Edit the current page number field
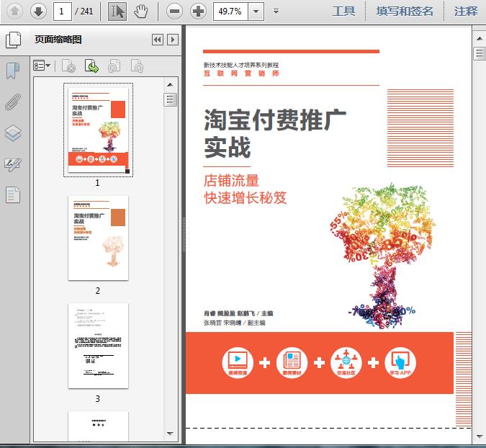 (63, 12)
